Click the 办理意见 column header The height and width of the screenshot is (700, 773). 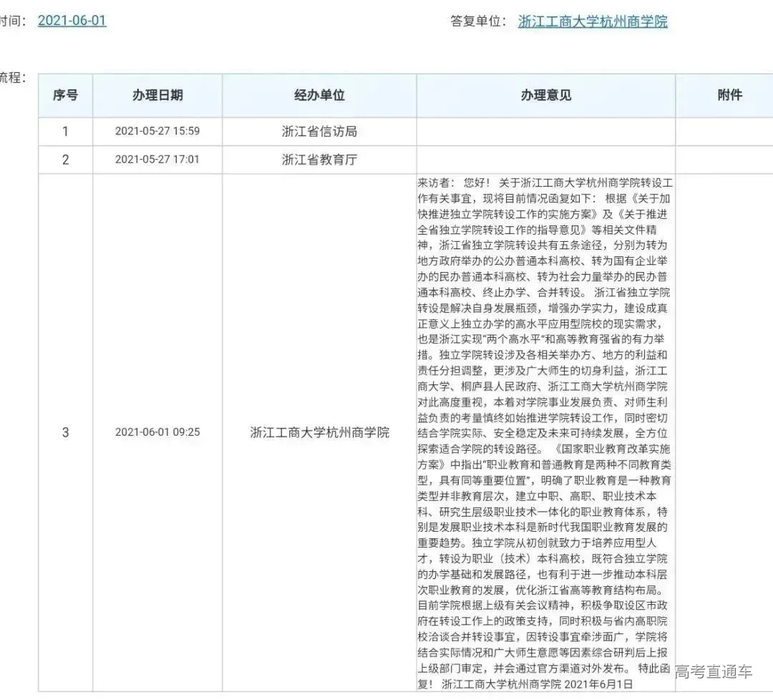[544, 95]
